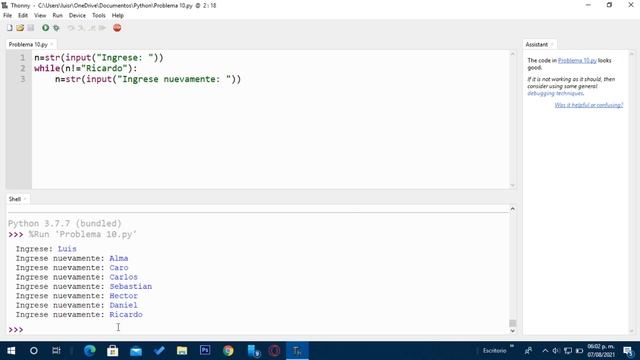Open Photoshop from taskbar
This screenshot has width=640, height=360.
tap(205, 351)
